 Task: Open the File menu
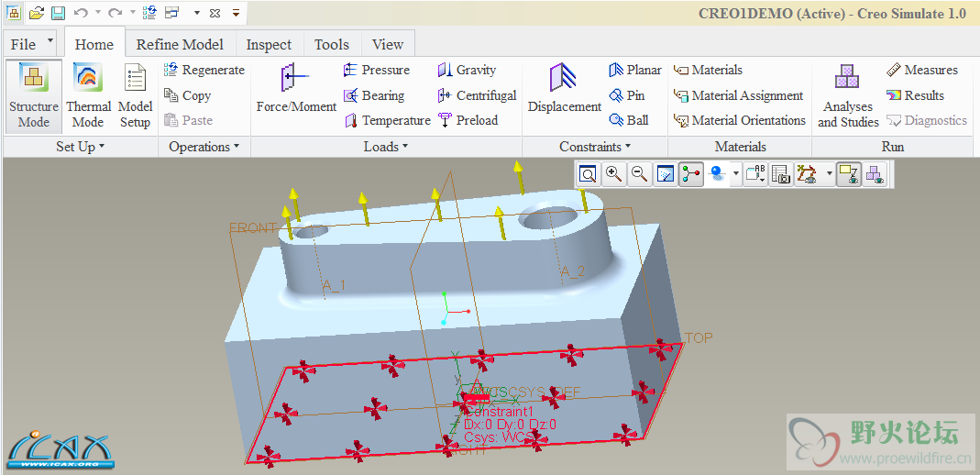point(32,44)
